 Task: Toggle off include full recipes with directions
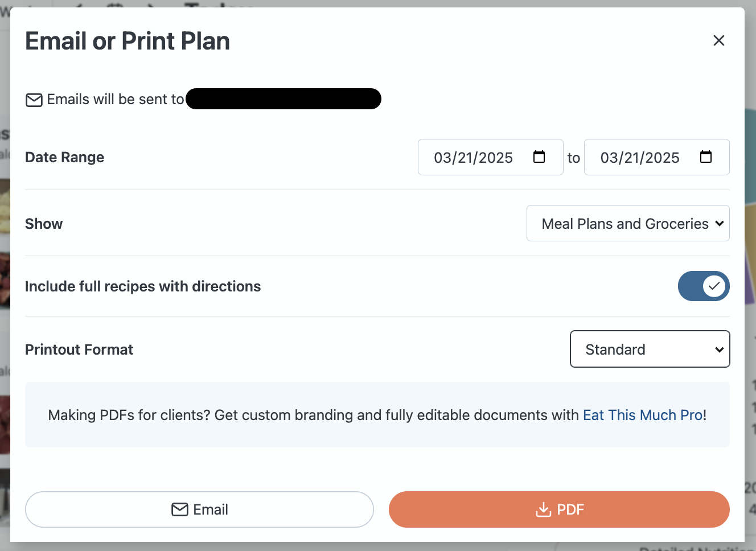tap(703, 286)
